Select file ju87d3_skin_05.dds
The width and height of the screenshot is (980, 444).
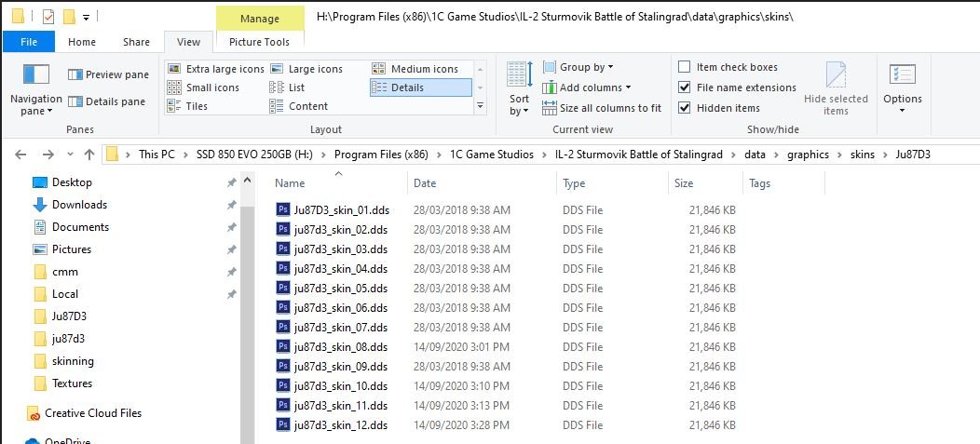(341, 288)
